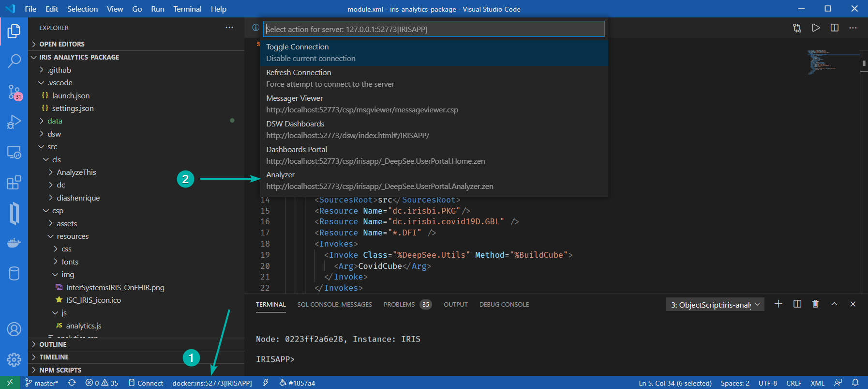The height and width of the screenshot is (389, 868).
Task: Click the master* git branch status item
Action: (42, 383)
